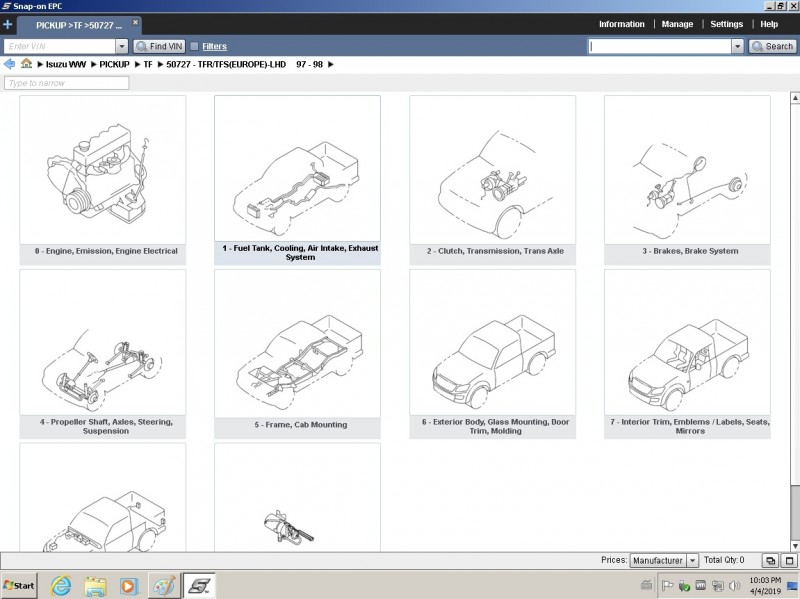The width and height of the screenshot is (800, 599).
Task: Click the Find VIN button
Action: coord(158,46)
